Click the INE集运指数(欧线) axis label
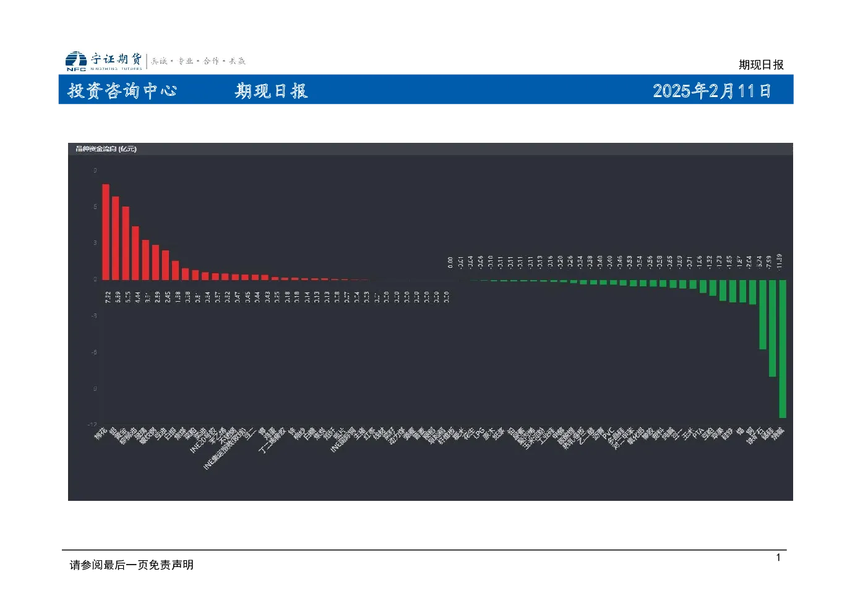Image resolution: width=868 pixels, height=614 pixels. click(x=225, y=448)
